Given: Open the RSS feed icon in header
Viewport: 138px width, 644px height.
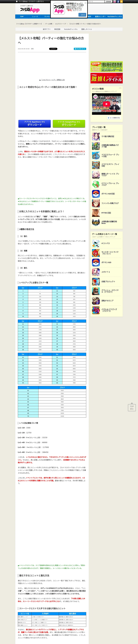Looking at the screenshot, I should pyautogui.click(x=121, y=2).
